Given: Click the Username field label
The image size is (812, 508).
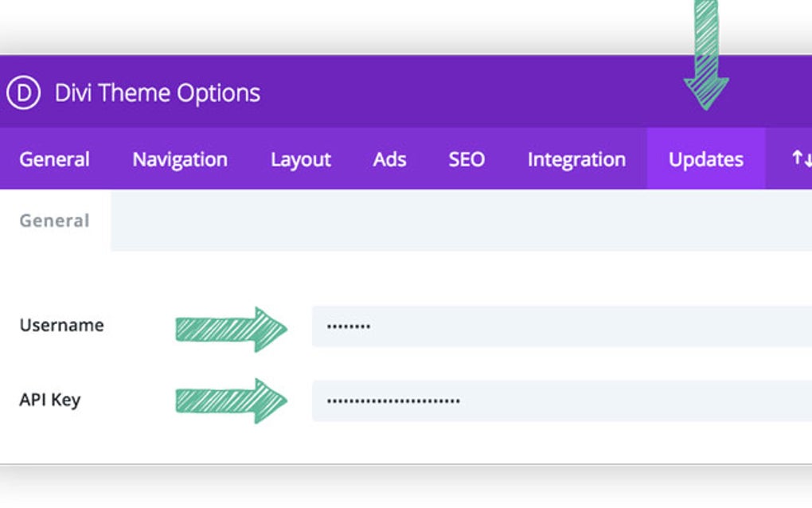Looking at the screenshot, I should click(61, 325).
